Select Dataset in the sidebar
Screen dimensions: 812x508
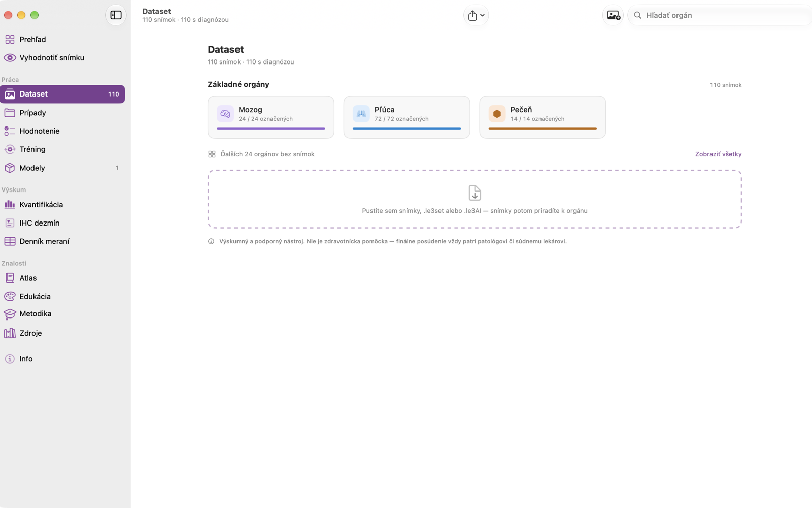[x=62, y=94]
